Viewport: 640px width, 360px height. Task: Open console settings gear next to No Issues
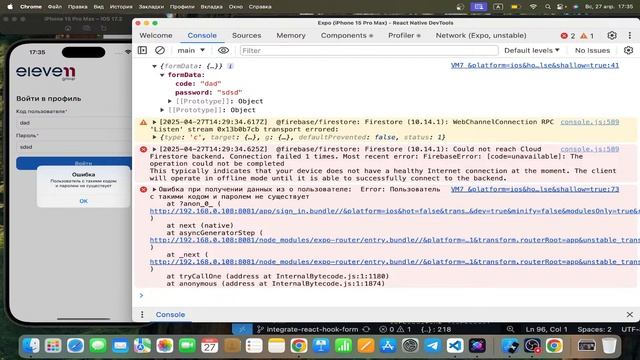[x=628, y=50]
